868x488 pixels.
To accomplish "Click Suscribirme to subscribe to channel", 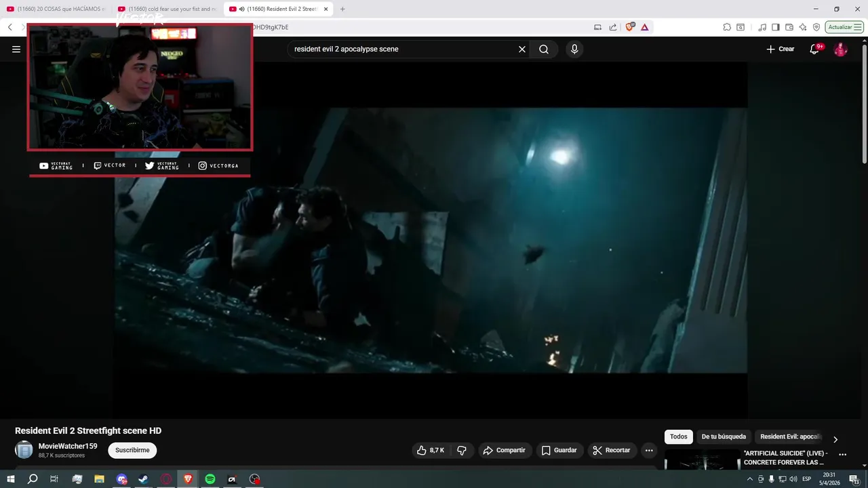I will 132,450.
